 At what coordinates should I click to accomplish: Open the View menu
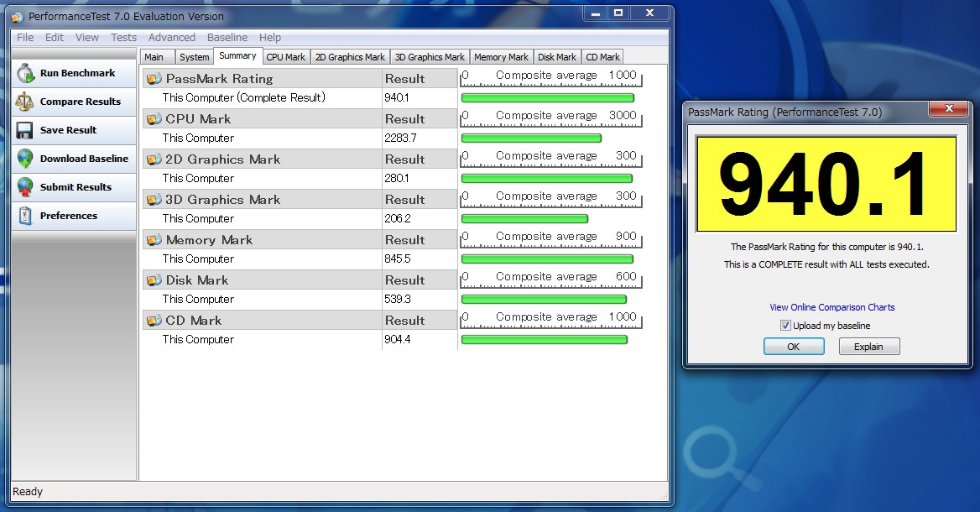87,38
